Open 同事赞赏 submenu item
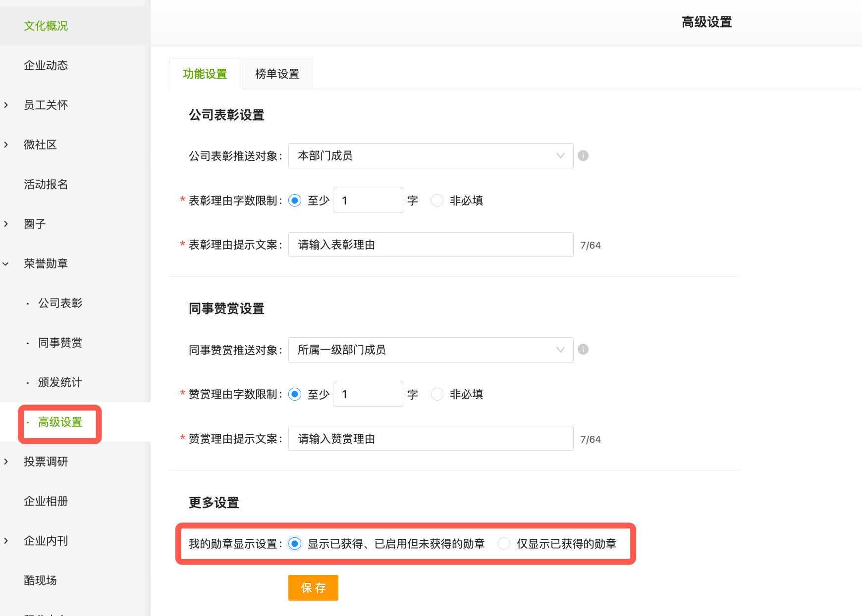Screen dimensions: 862x616 tap(60, 343)
